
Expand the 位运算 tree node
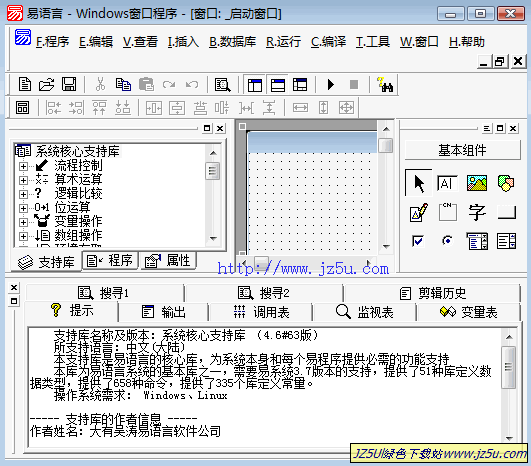coord(23,208)
